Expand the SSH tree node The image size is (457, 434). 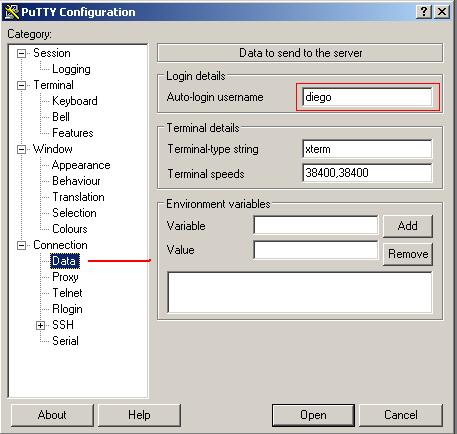pyautogui.click(x=40, y=325)
